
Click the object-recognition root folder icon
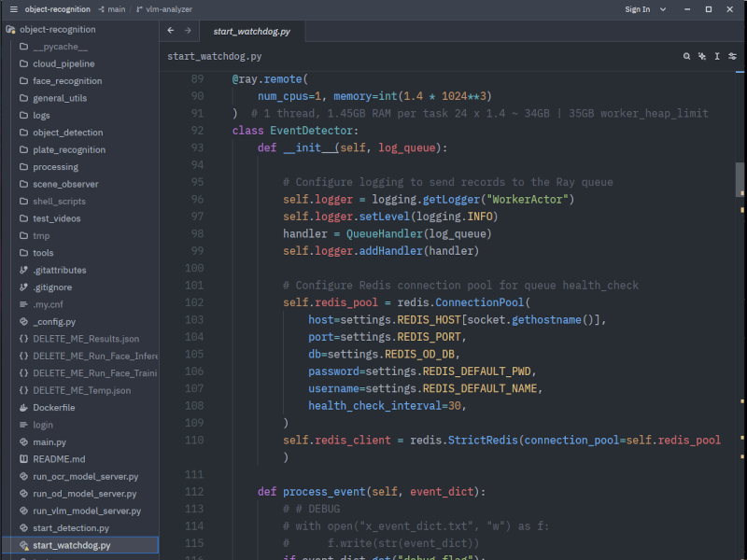10,30
